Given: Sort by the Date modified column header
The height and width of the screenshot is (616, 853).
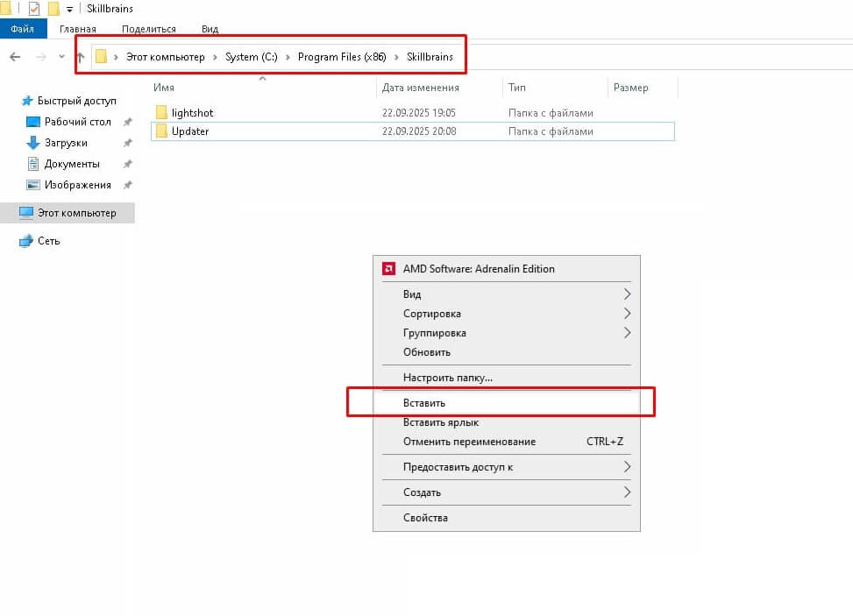Looking at the screenshot, I should (x=421, y=88).
